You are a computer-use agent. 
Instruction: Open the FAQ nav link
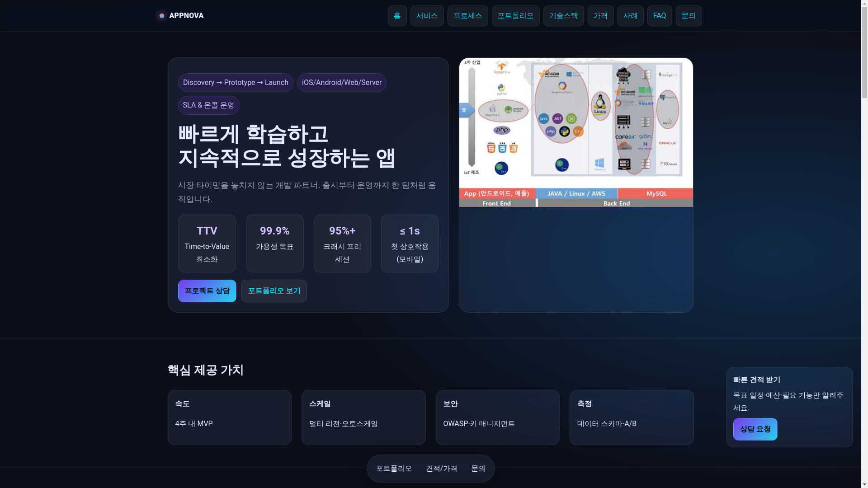point(660,16)
